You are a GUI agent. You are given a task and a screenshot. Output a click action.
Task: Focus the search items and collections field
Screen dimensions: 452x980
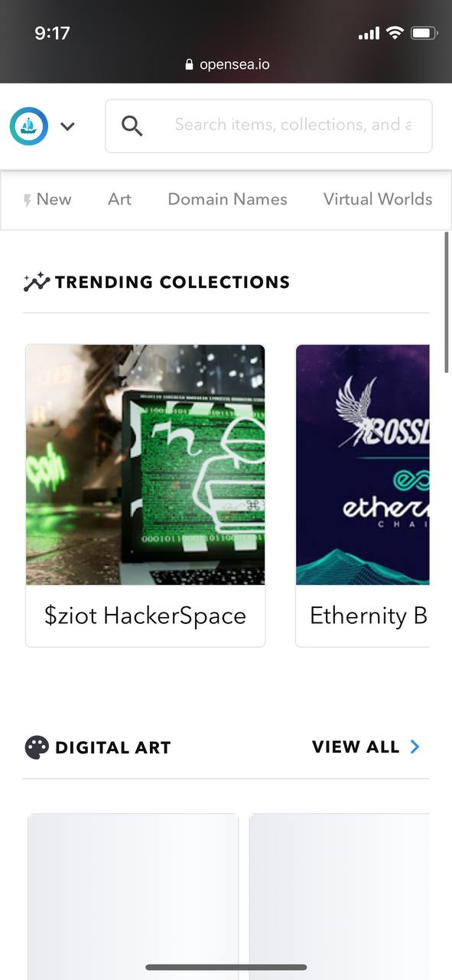click(x=268, y=126)
